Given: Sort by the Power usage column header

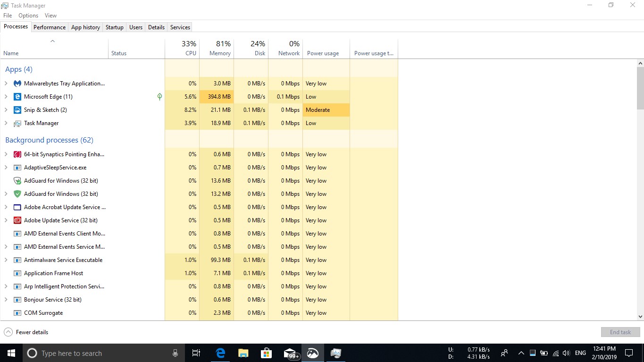Looking at the screenshot, I should [326, 48].
